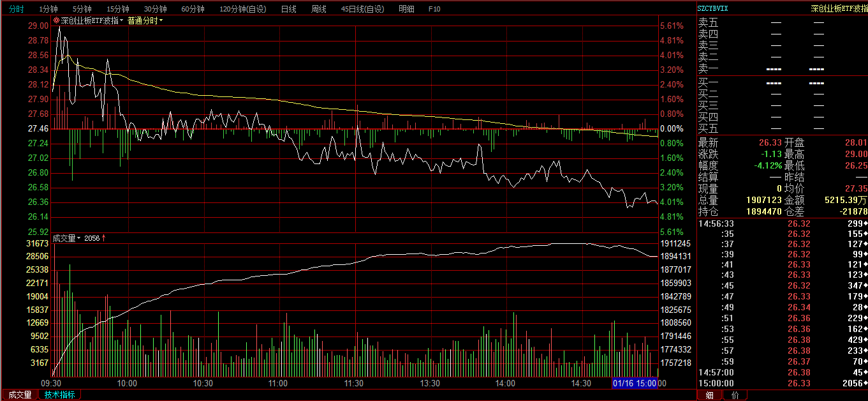868x401 pixels.
Task: Open the 深创业板ETF波指 indicator dropdown
Action: tap(92, 20)
